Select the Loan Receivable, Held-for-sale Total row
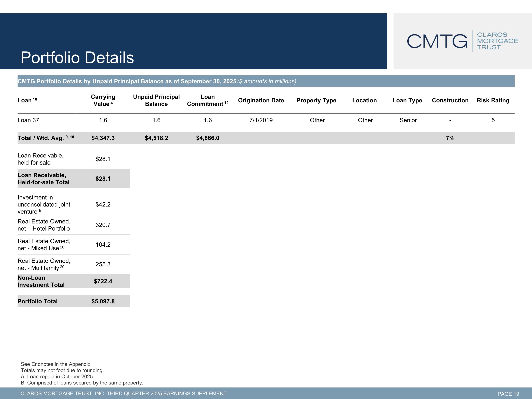 pyautogui.click(x=74, y=178)
